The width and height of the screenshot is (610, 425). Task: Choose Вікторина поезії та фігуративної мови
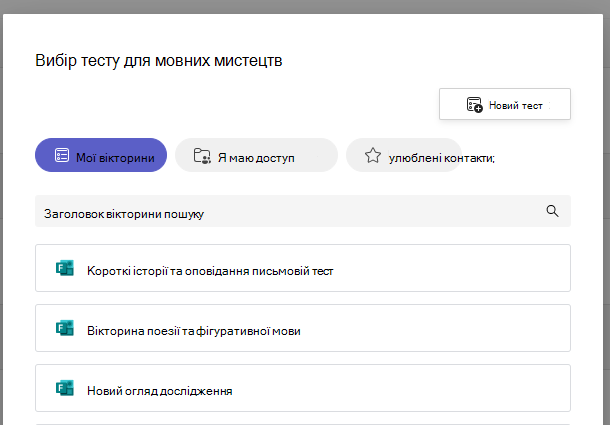303,328
